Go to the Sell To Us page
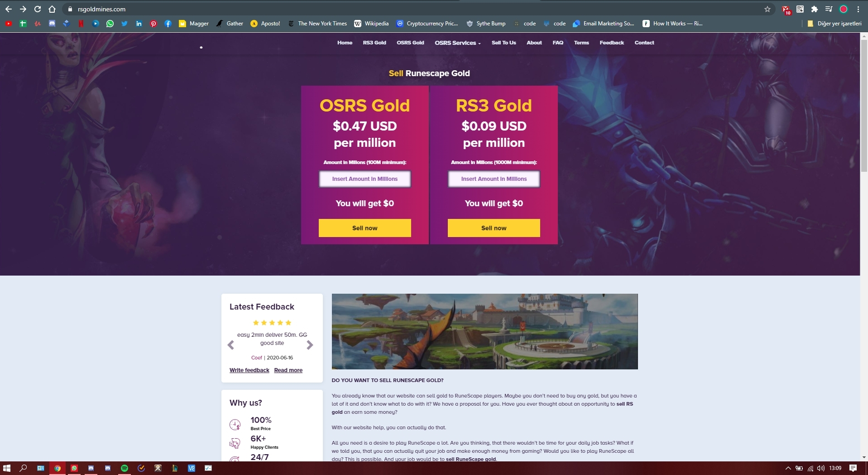 click(x=504, y=43)
